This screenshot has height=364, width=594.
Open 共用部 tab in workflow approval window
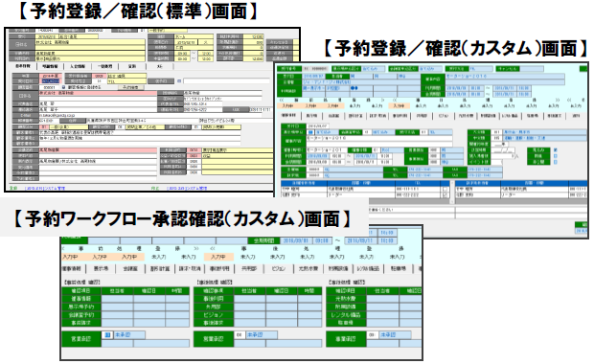pyautogui.click(x=249, y=268)
